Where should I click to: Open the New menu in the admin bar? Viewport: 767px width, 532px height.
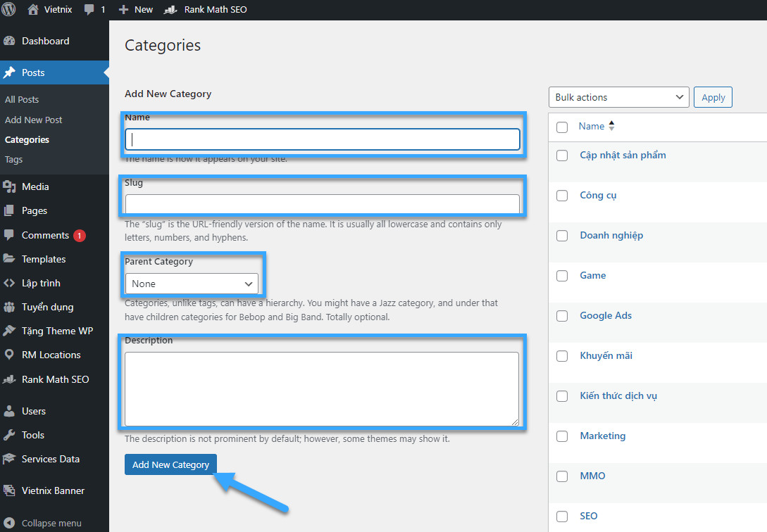135,9
